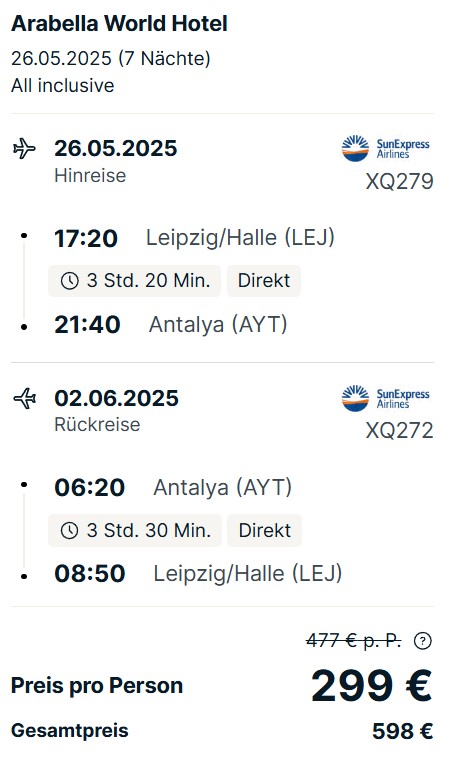Image resolution: width=451 pixels, height=766 pixels.
Task: Click the return flight airplane icon
Action: tap(24, 398)
